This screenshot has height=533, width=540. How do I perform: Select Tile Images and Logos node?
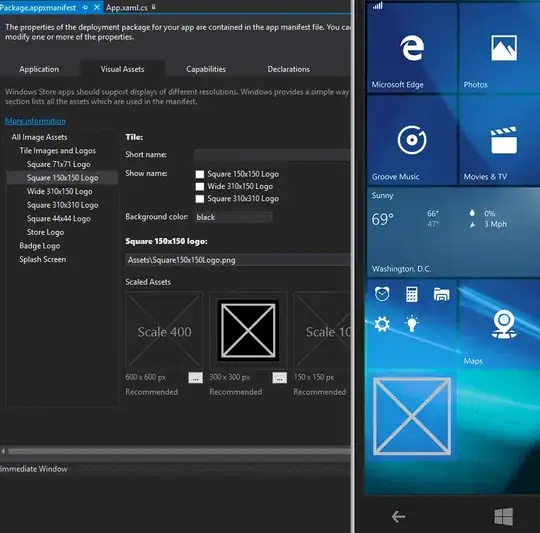[58, 150]
